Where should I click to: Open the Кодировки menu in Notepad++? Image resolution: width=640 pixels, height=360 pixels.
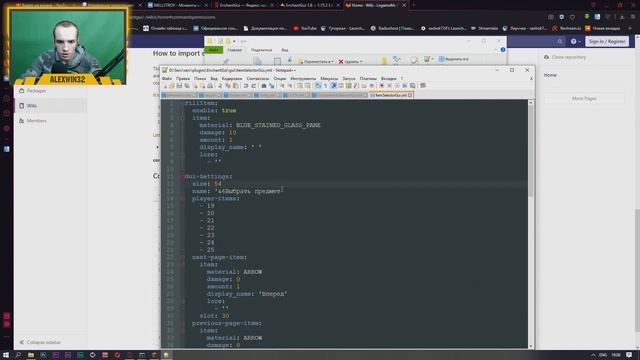(x=232, y=78)
